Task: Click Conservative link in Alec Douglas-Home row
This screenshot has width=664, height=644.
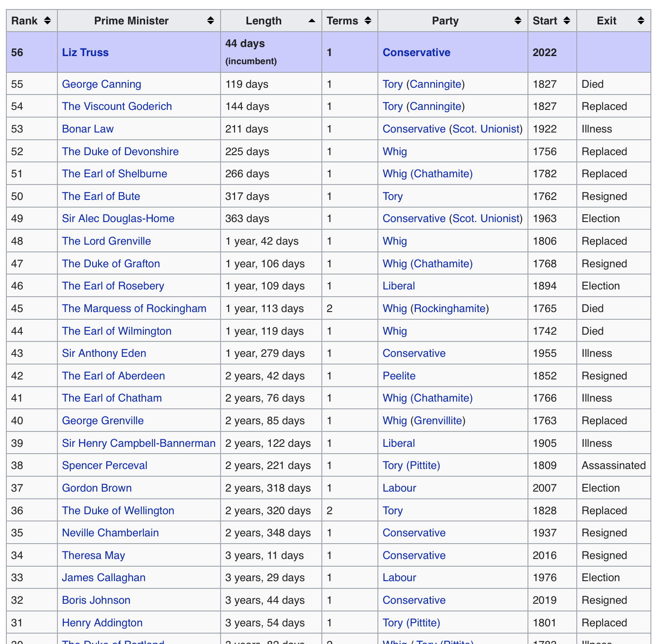Action: pos(414,218)
